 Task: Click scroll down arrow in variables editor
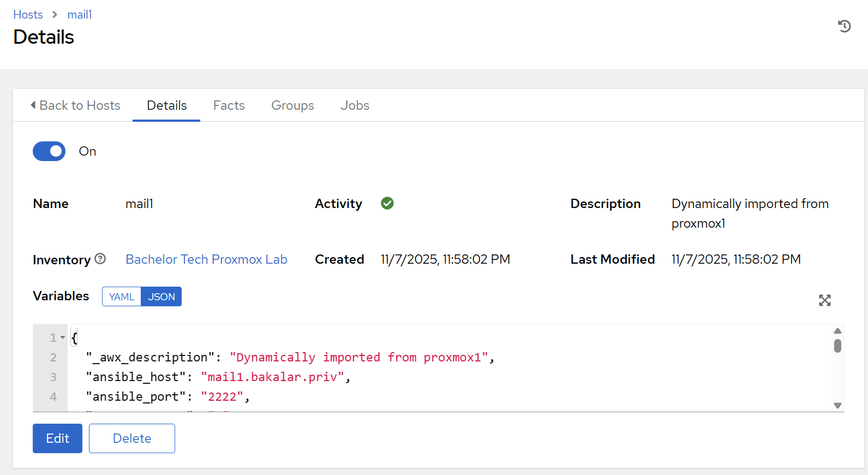[837, 405]
